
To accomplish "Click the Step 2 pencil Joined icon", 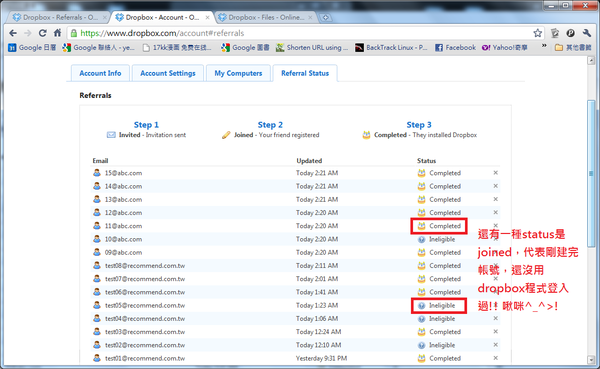I will [x=226, y=135].
